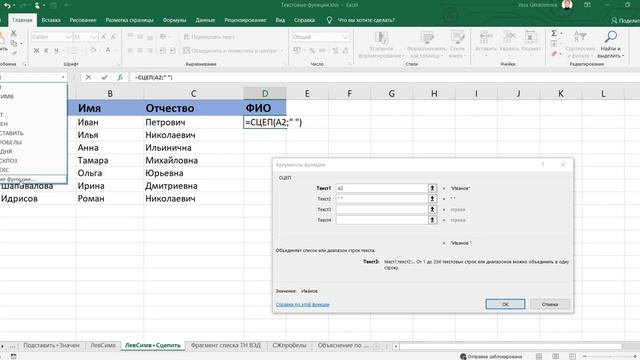Click into the empty Текст4 field

382,220
